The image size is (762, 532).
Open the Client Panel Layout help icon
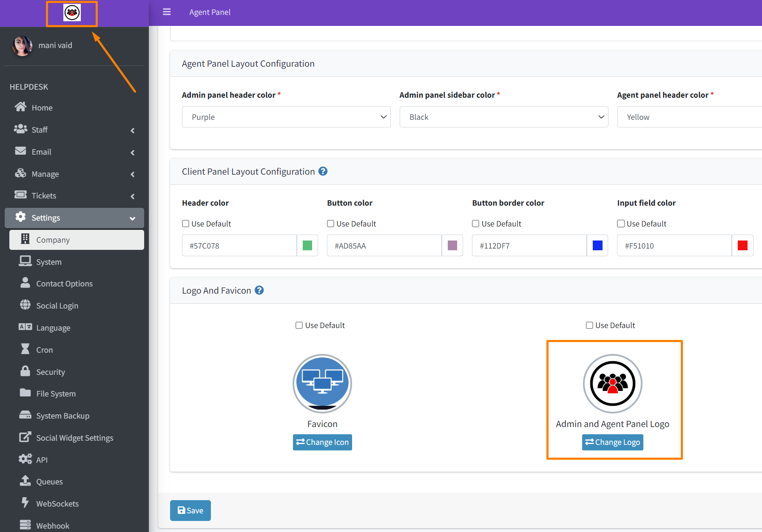coord(323,171)
